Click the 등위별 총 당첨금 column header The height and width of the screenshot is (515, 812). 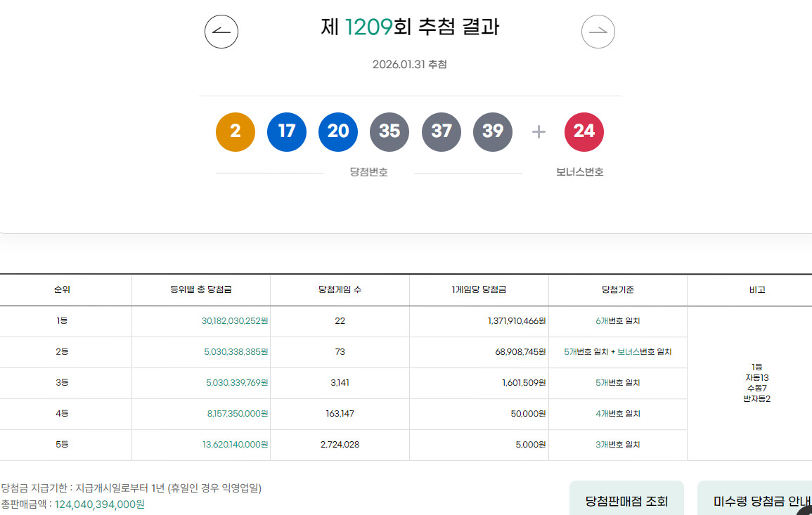tap(201, 290)
